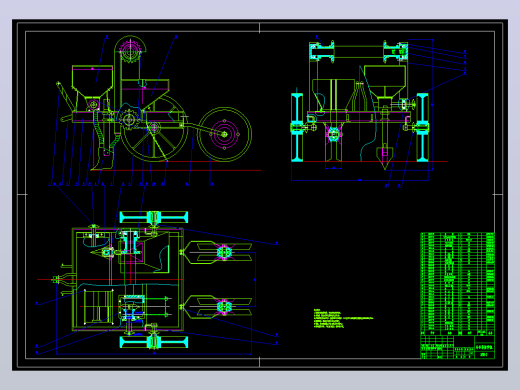
Task: Select the rear press wheel in the side view
Action: tap(224, 134)
